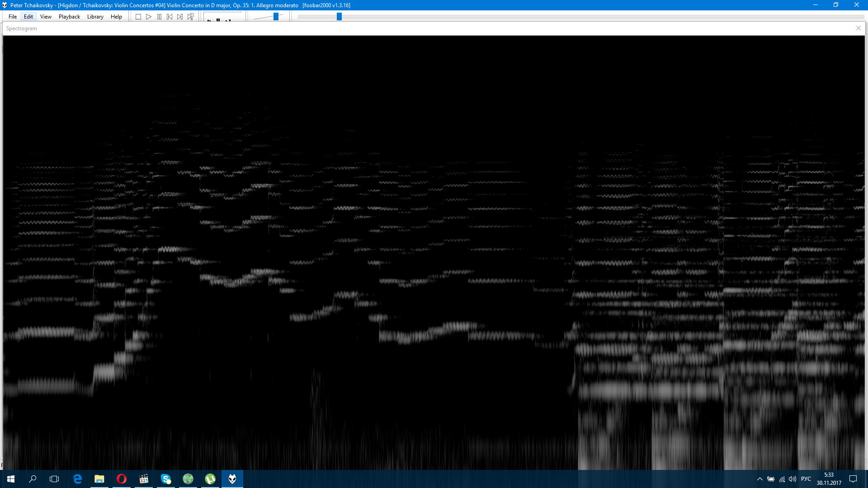Screen dimensions: 868x488
Task: Open the Help menu
Action: pos(116,17)
